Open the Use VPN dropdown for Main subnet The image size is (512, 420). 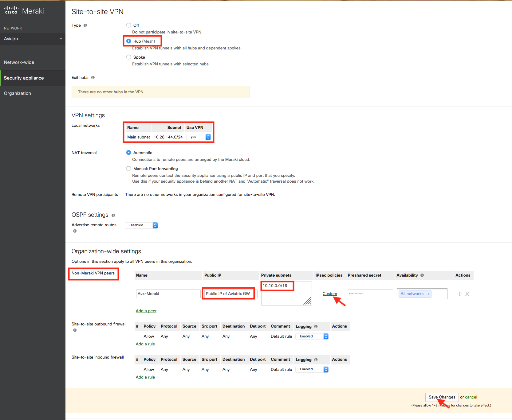(x=199, y=137)
